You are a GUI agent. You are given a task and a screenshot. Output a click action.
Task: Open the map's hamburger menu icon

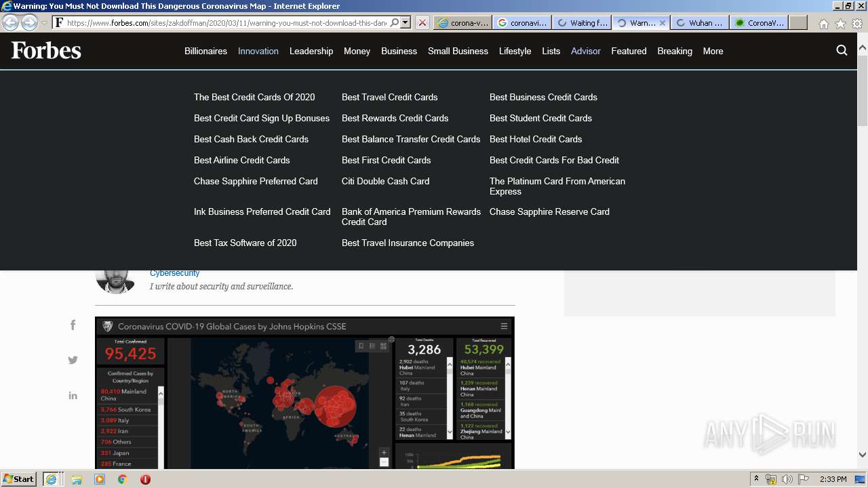[504, 326]
